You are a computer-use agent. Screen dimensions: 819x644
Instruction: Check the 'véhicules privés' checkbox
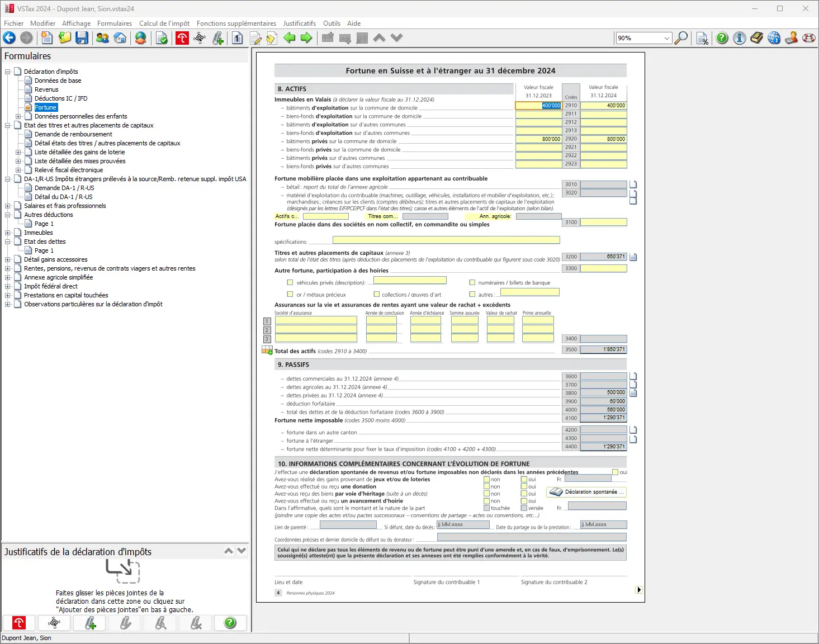click(x=290, y=283)
